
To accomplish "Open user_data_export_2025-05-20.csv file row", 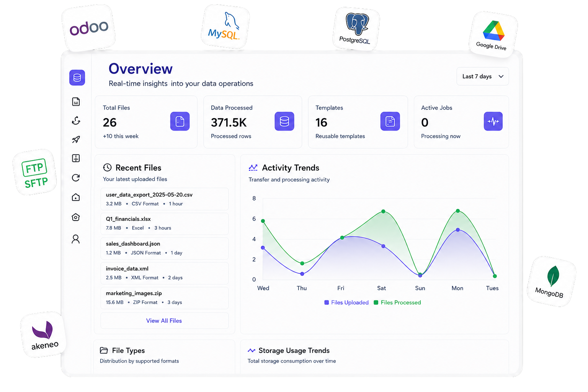I will tap(165, 199).
